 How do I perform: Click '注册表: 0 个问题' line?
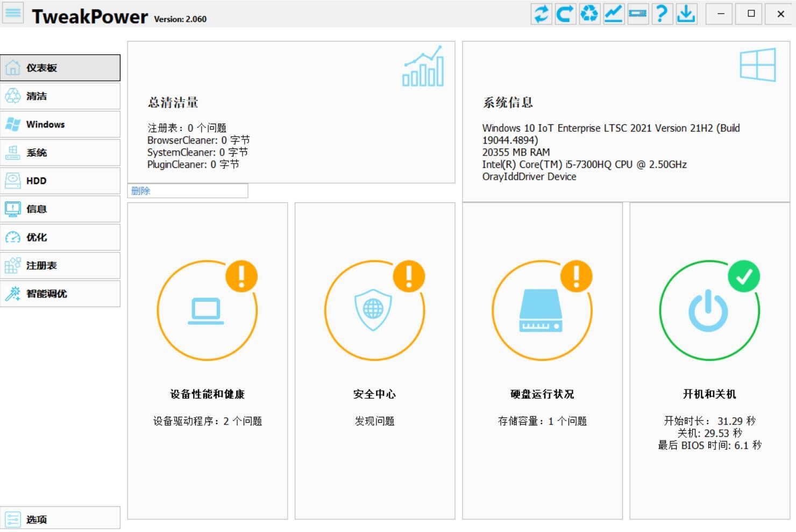click(187, 128)
